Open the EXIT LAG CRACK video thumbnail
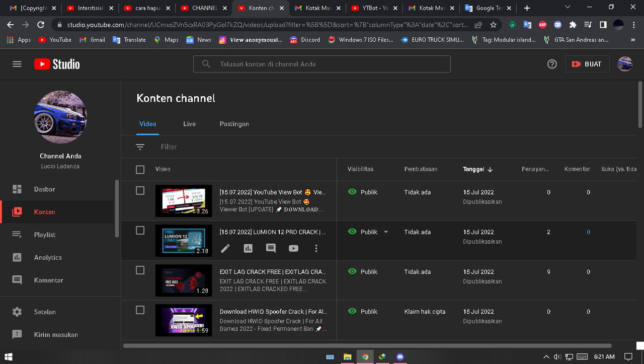Viewport: 644px width, 364px height. click(184, 280)
